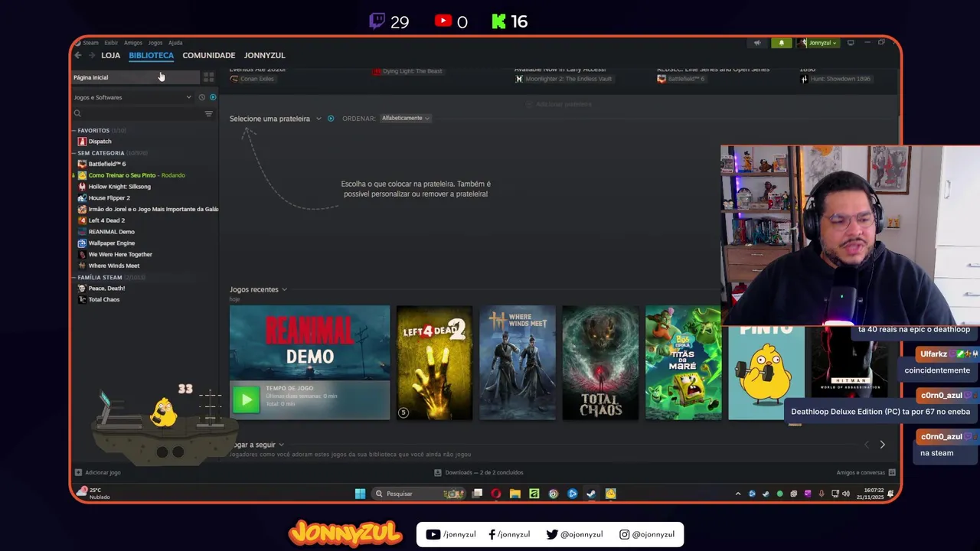Open the Jogos menu
Screen dimensions: 980x551
pos(155,43)
